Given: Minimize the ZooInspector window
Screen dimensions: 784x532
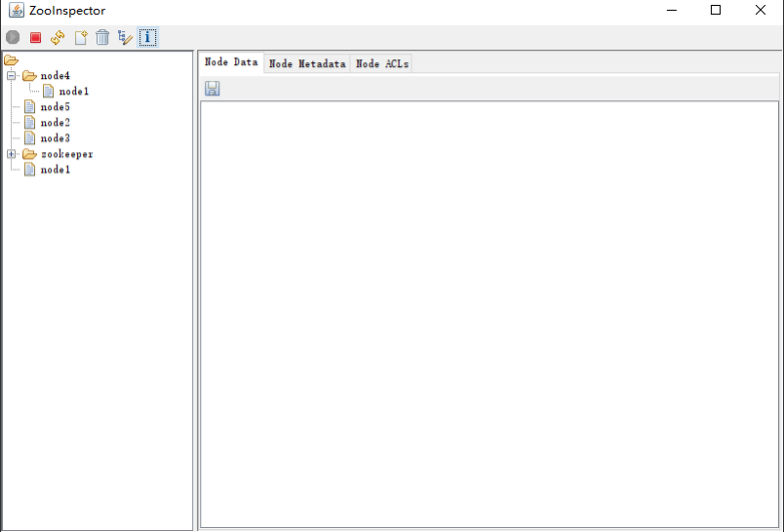Looking at the screenshot, I should (x=672, y=10).
